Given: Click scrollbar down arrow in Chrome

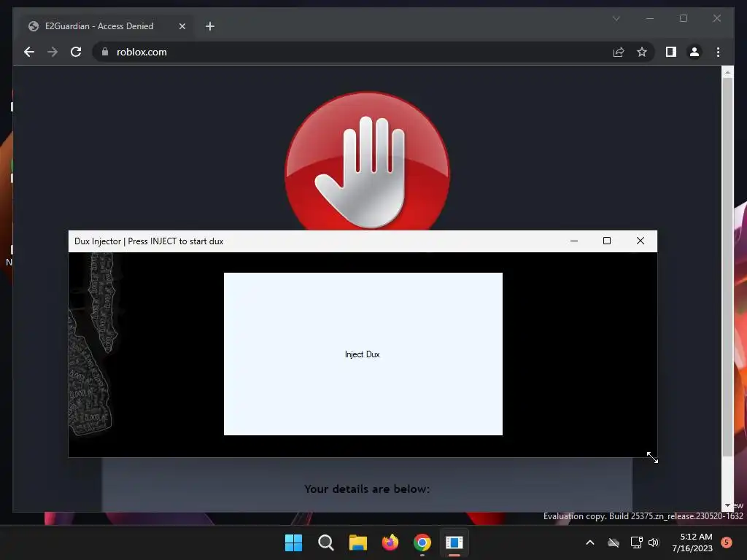Looking at the screenshot, I should [x=727, y=506].
